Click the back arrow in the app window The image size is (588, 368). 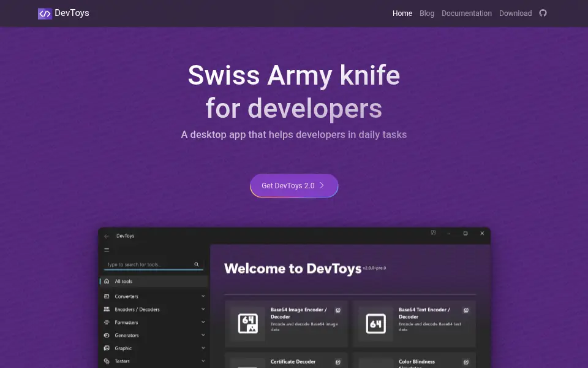point(107,236)
